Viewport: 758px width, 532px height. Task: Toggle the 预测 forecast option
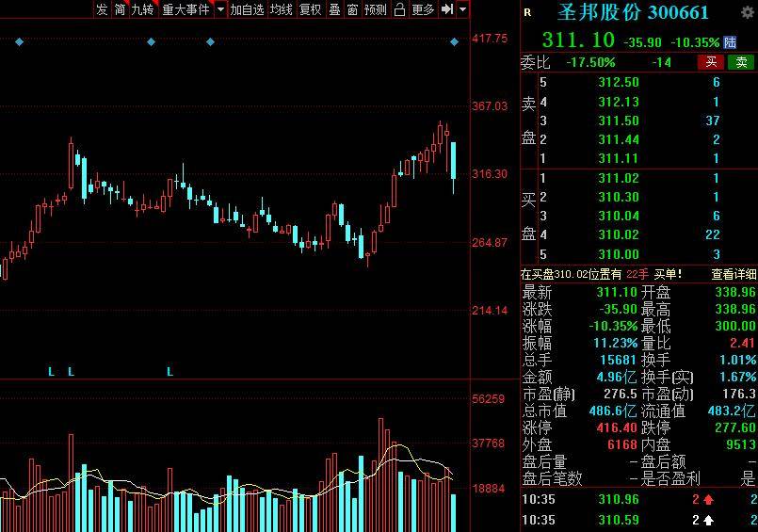point(376,9)
